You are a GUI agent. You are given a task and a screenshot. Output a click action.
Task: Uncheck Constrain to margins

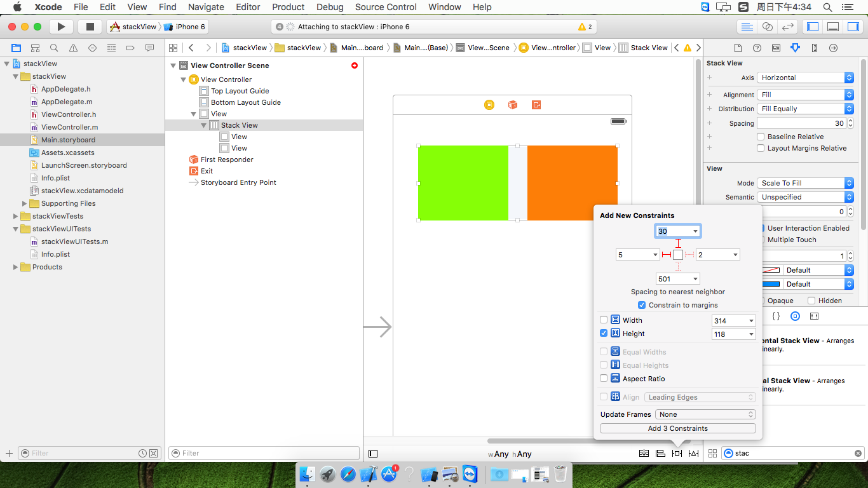click(642, 305)
